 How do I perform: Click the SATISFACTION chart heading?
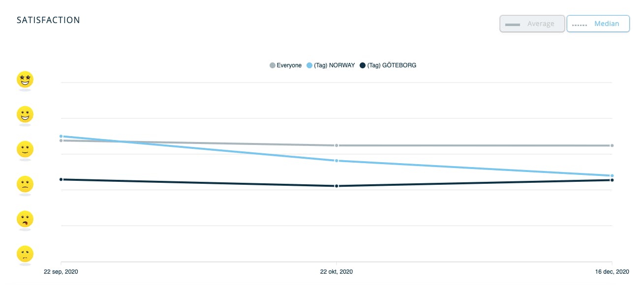pyautogui.click(x=48, y=20)
